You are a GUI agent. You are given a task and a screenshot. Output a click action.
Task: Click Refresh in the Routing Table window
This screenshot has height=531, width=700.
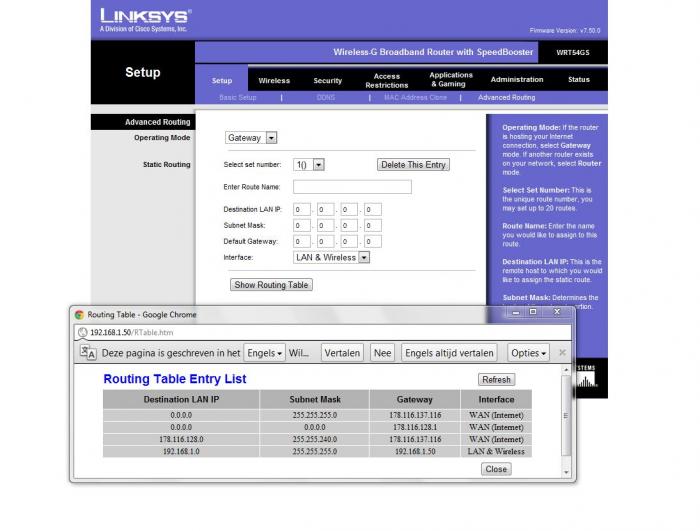point(496,380)
